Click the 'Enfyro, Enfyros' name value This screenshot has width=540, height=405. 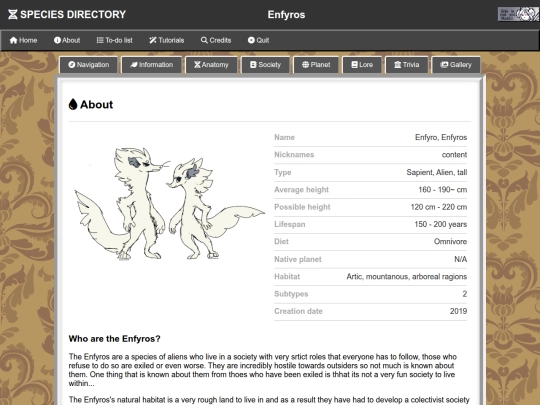(441, 137)
